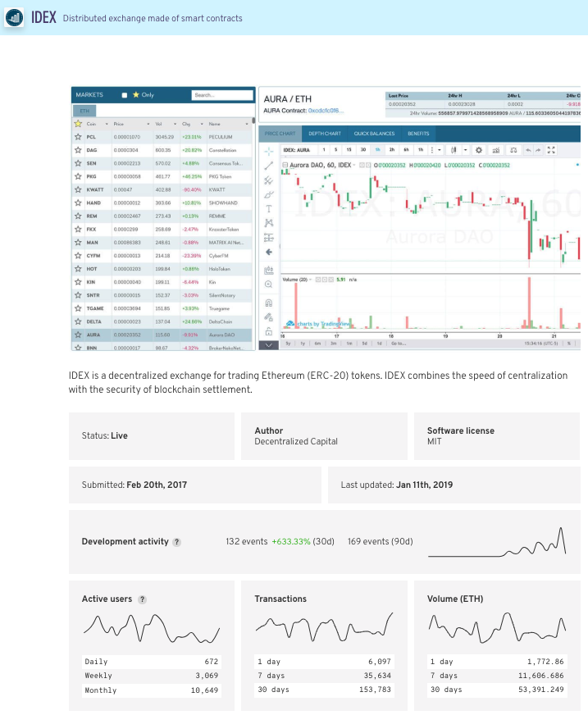Open the compare symbols scales icon

point(513,149)
